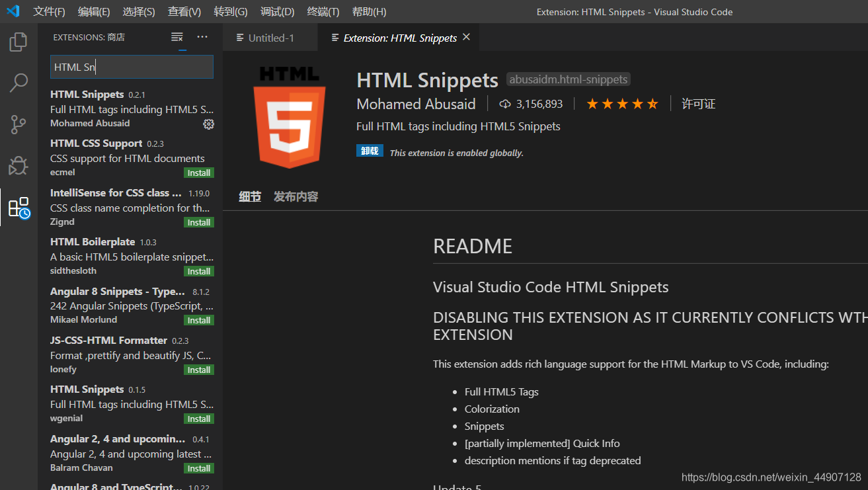Viewport: 868px width, 490px height.
Task: Install IntelliSense for CSS class names extension
Action: pos(199,222)
